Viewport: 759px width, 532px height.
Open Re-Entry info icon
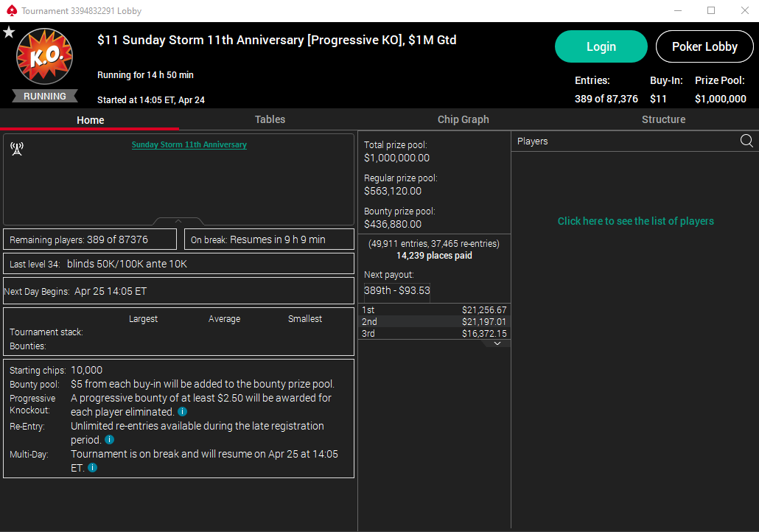[x=109, y=440]
